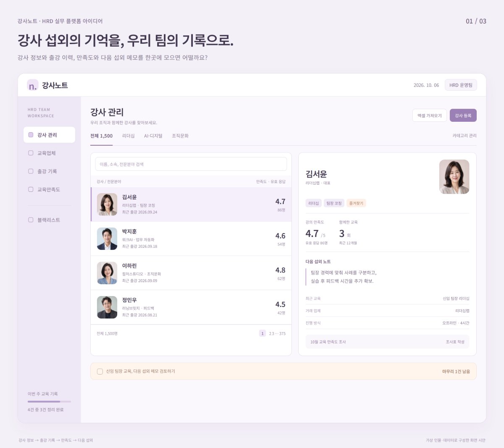Click the 마무리 1건 남음 text
The image size is (504, 448).
pyautogui.click(x=456, y=372)
